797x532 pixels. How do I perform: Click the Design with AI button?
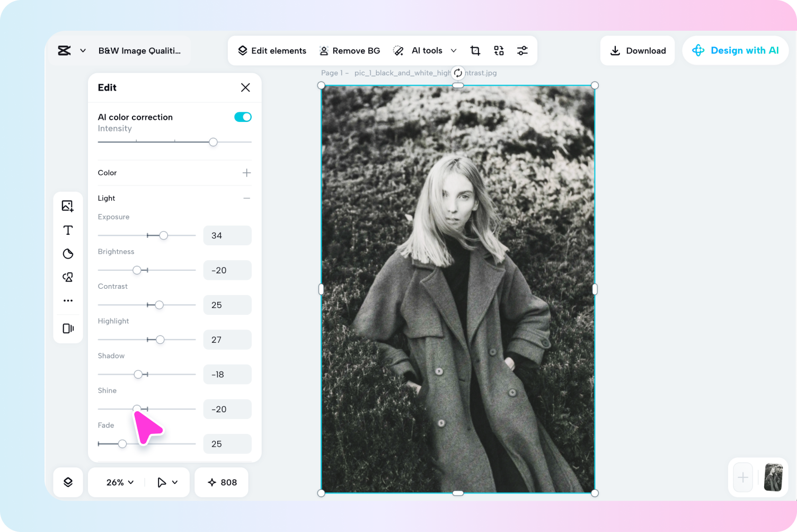736,50
